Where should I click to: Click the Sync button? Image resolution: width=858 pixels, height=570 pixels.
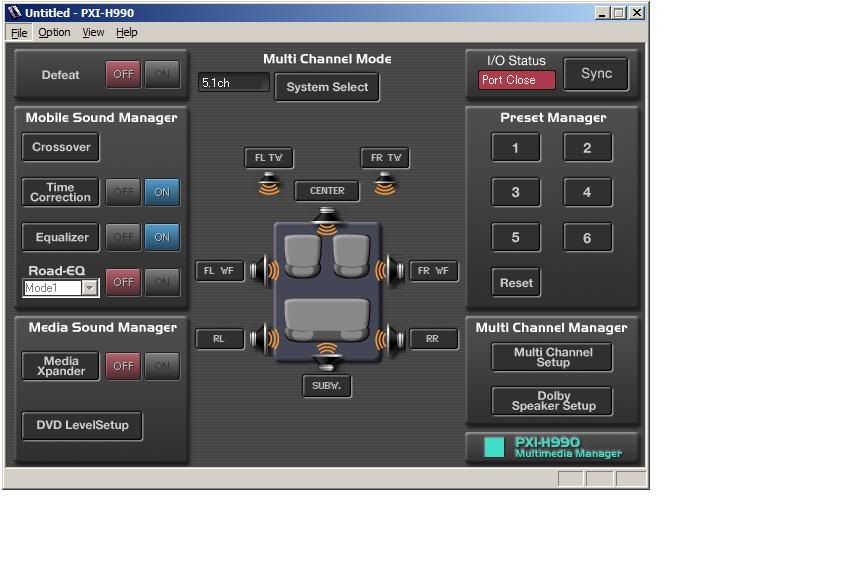pyautogui.click(x=596, y=74)
